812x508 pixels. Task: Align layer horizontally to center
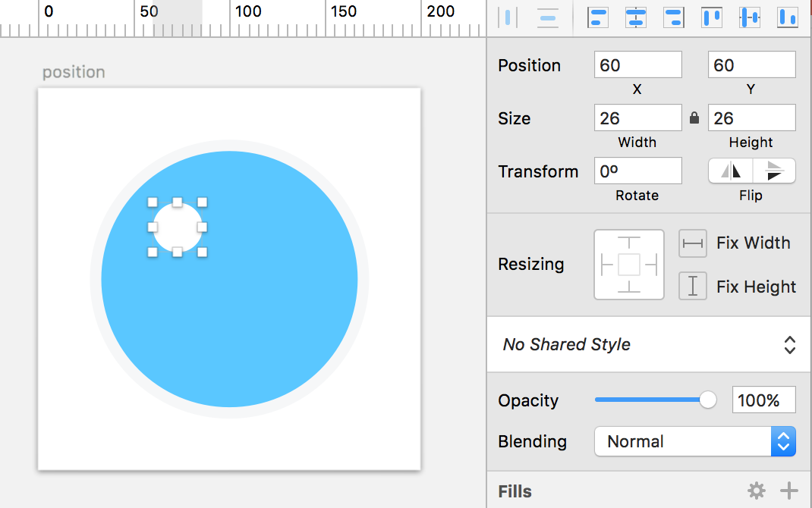[x=635, y=17]
